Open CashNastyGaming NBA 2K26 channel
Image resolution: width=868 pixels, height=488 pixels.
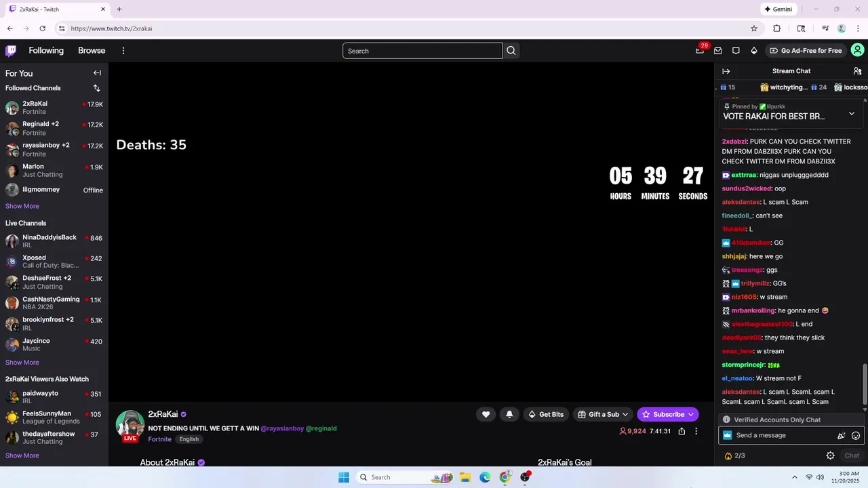click(x=54, y=303)
